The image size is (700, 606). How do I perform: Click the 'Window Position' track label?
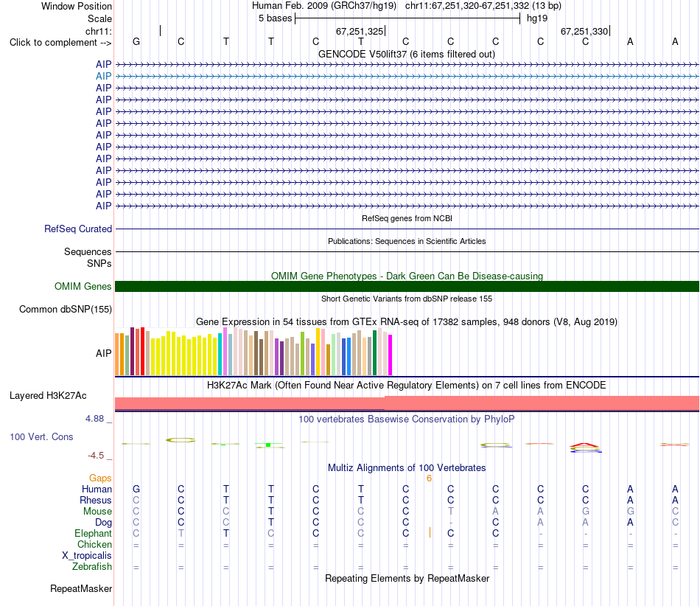(x=77, y=6)
